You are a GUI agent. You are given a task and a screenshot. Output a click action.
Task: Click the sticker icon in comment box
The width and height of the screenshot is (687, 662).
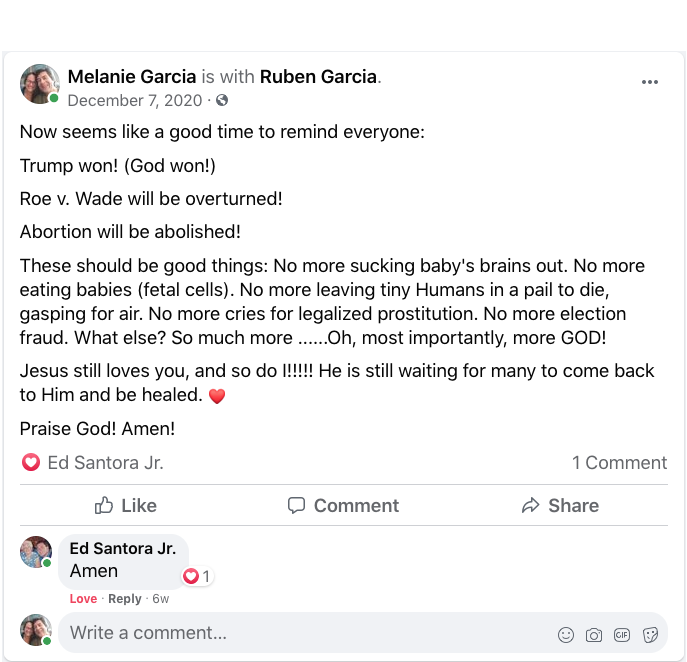(x=650, y=634)
